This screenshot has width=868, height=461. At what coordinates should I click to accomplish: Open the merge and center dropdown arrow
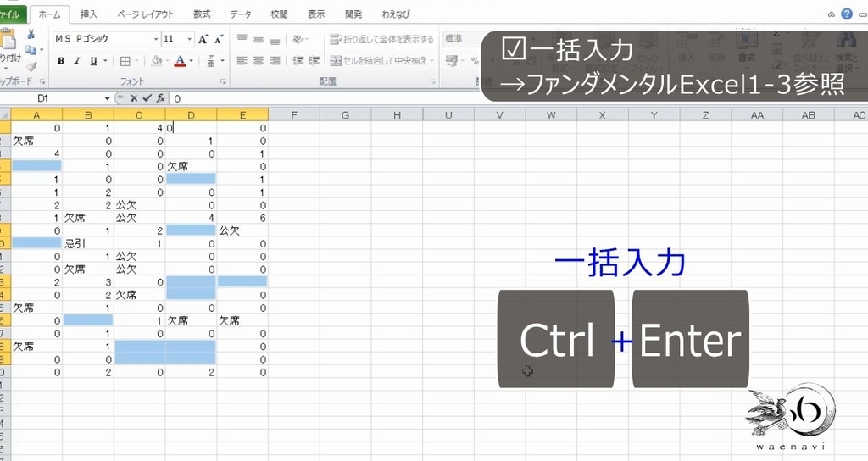point(431,61)
